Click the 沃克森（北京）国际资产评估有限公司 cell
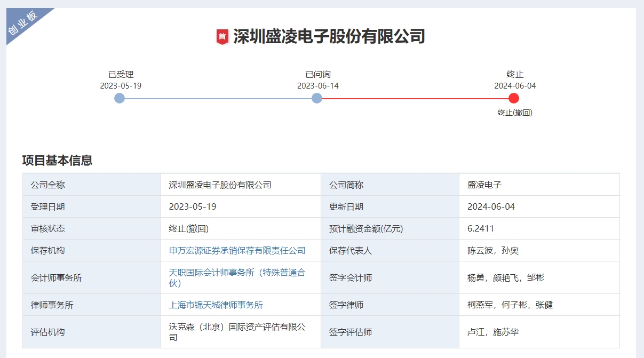The width and height of the screenshot is (644, 358). [x=241, y=332]
